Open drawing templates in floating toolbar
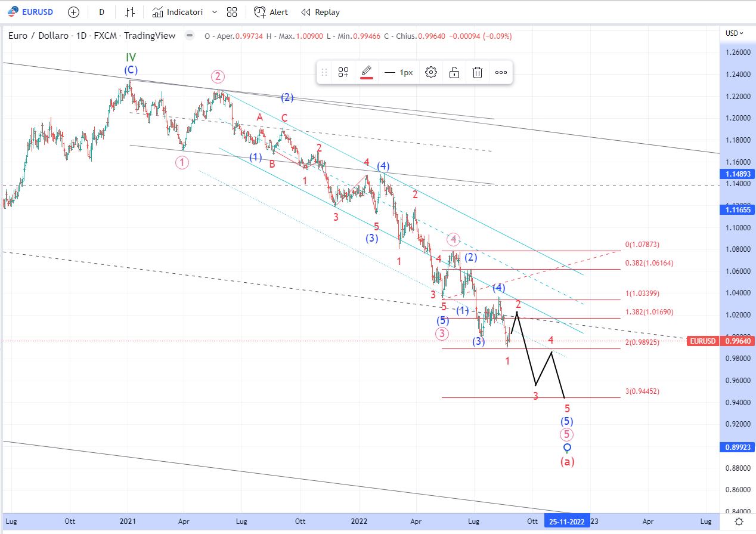The width and height of the screenshot is (756, 534). point(343,72)
